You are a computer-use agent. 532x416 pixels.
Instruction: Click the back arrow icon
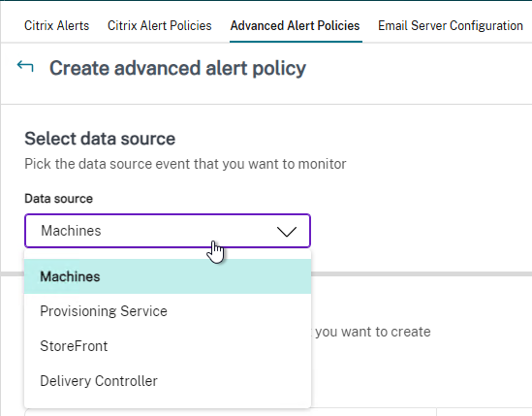point(25,66)
